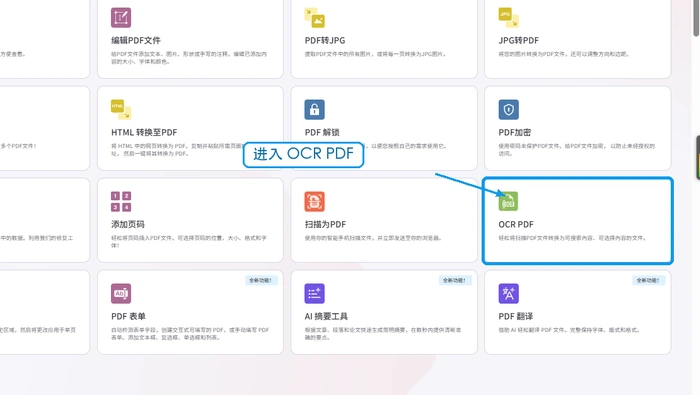Open the 扫描为PDF scanner icon
Viewport: 700px width, 395px height.
click(x=314, y=201)
